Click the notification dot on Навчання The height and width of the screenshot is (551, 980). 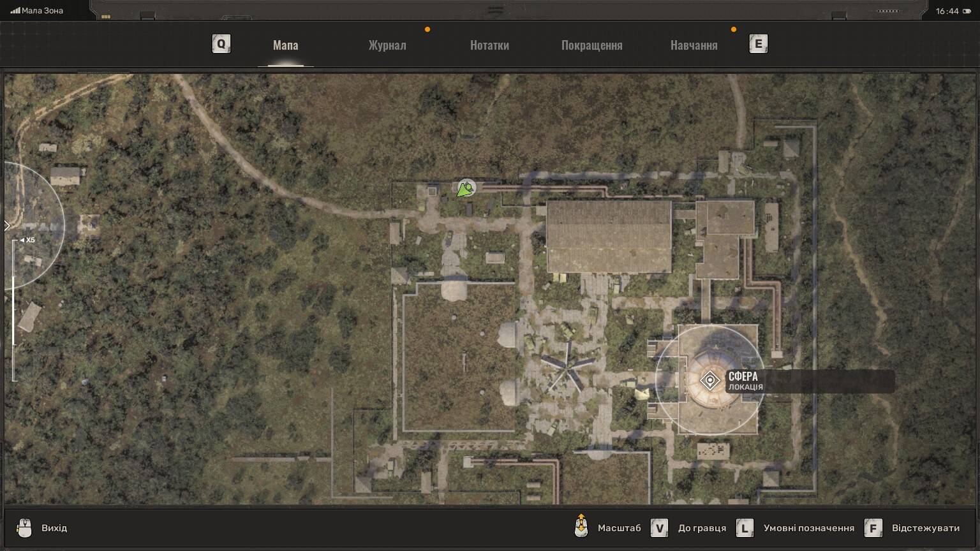pyautogui.click(x=734, y=29)
